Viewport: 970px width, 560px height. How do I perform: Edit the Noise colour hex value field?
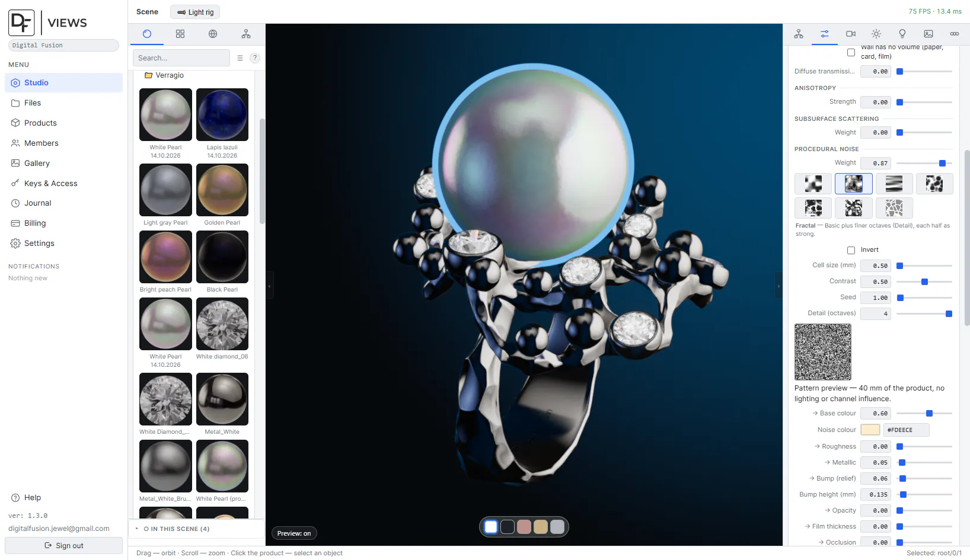[907, 430]
